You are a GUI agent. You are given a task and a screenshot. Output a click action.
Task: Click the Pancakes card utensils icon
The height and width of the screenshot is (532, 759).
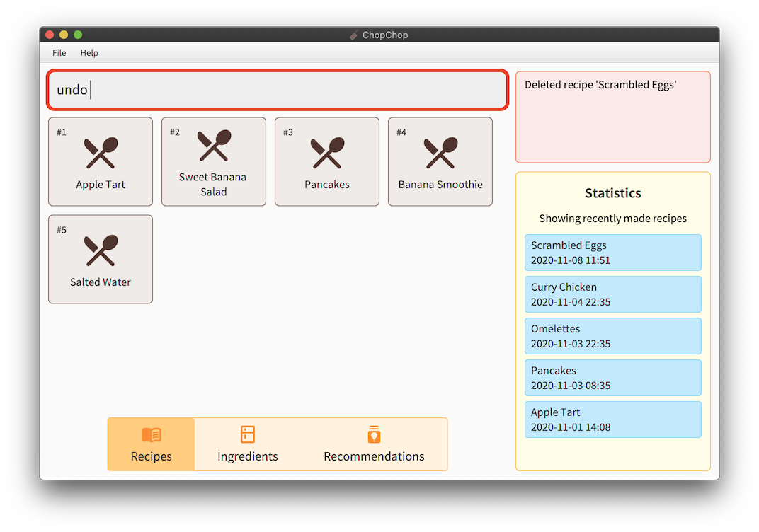[x=327, y=153]
